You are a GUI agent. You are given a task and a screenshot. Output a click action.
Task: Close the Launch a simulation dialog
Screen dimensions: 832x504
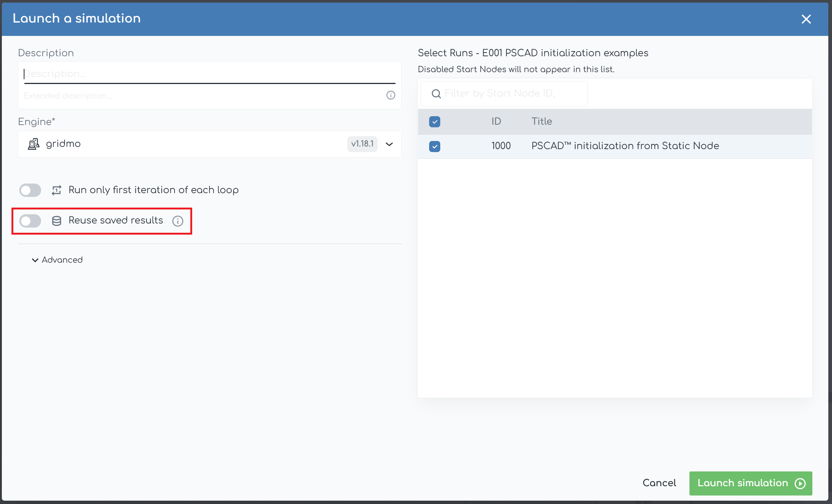[806, 19]
